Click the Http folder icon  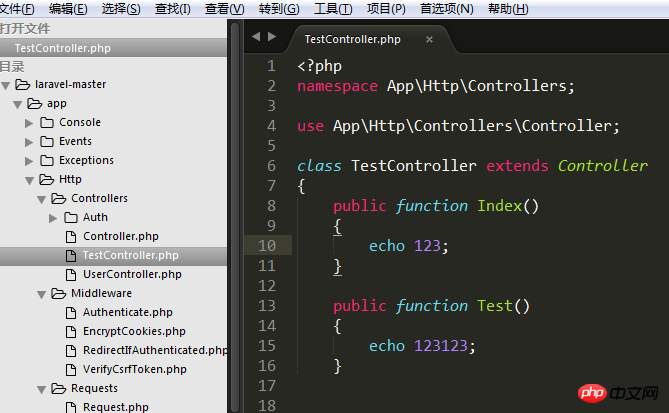(x=47, y=180)
